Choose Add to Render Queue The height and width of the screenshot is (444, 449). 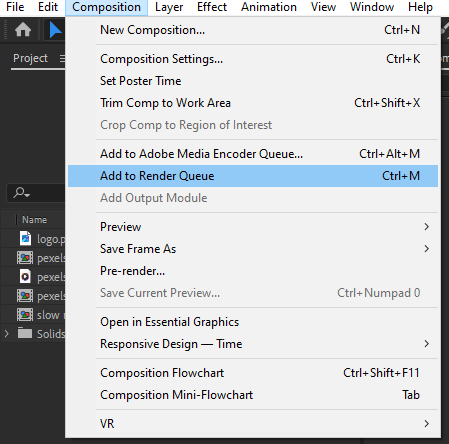pos(253,176)
